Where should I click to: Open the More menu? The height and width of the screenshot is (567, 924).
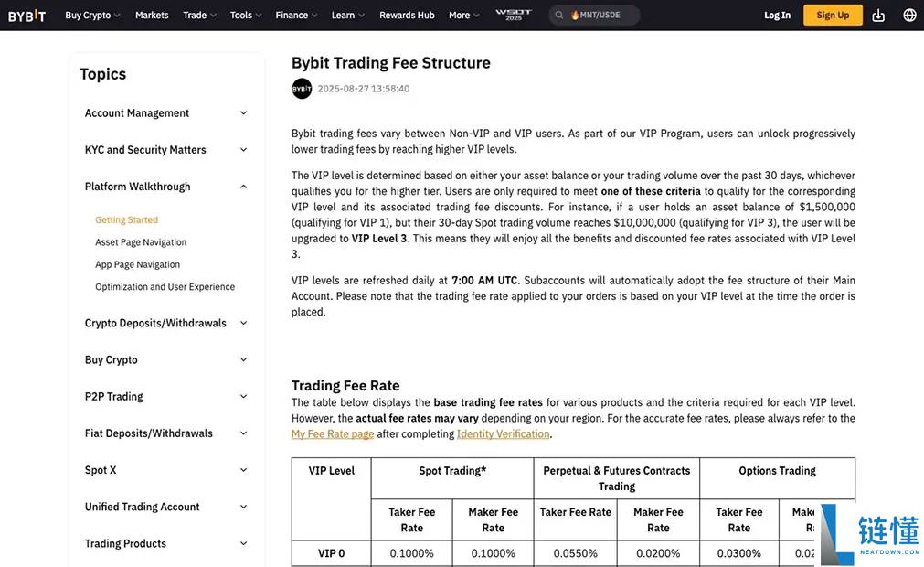click(x=463, y=16)
